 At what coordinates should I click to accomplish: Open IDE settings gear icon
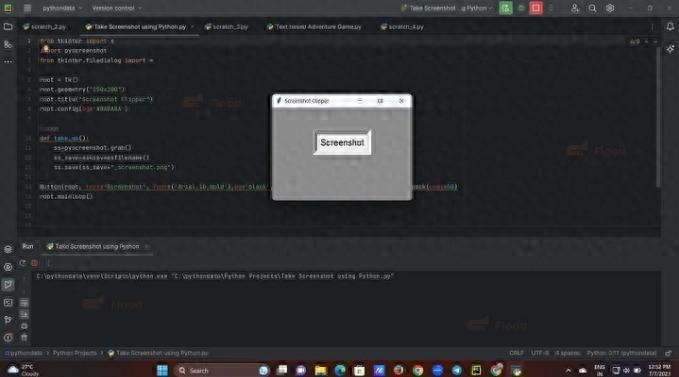(x=610, y=8)
